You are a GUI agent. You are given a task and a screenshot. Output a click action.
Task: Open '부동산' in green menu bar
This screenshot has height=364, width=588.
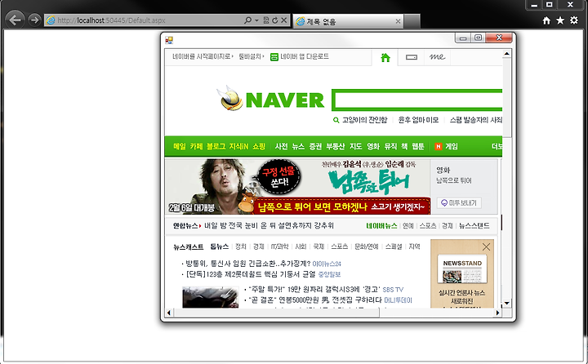tap(336, 147)
